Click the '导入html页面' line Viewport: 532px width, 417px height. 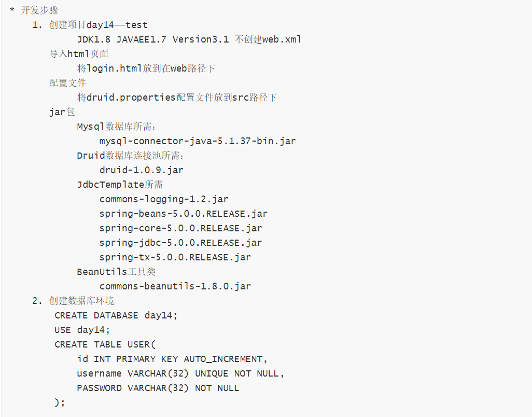79,54
